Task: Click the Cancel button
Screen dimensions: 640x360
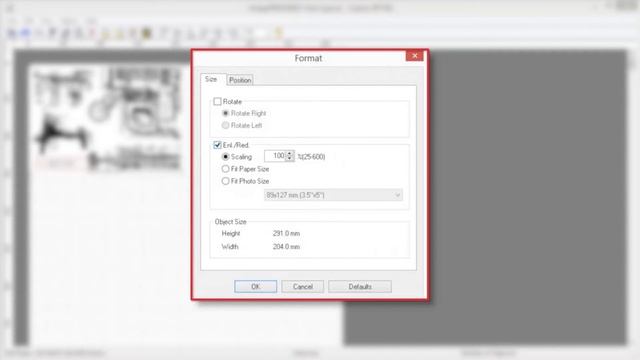Action: pos(302,287)
